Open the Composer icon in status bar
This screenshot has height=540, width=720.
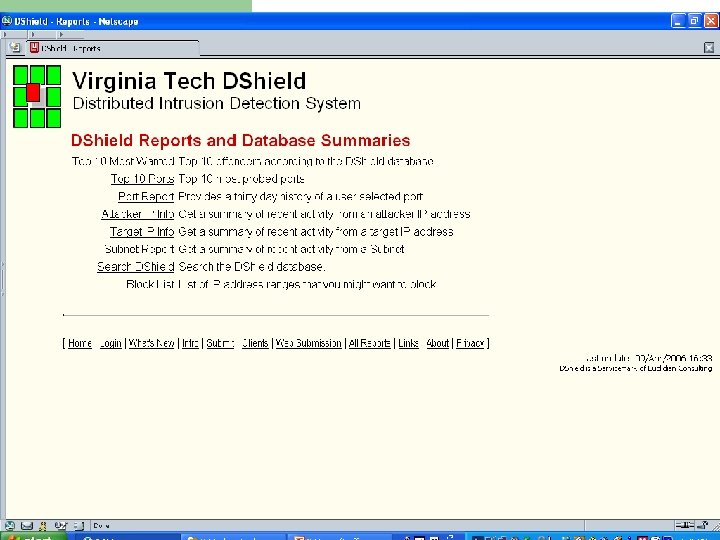pos(60,525)
